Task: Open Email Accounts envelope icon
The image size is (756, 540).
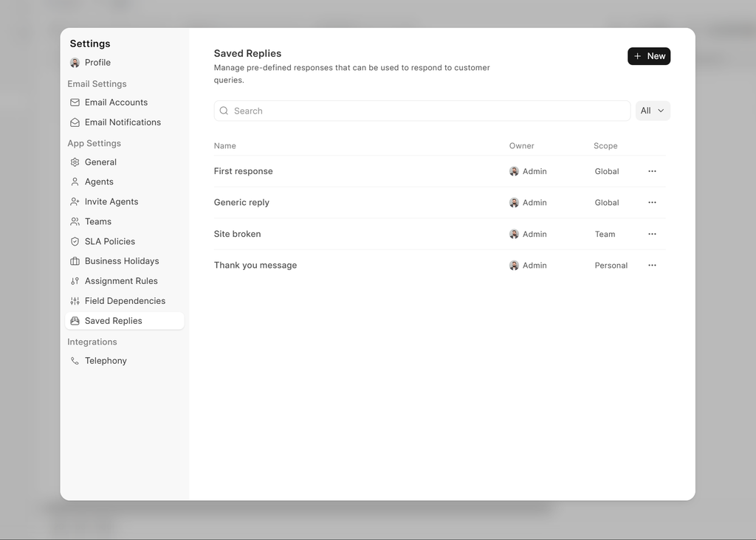Action: click(x=75, y=103)
